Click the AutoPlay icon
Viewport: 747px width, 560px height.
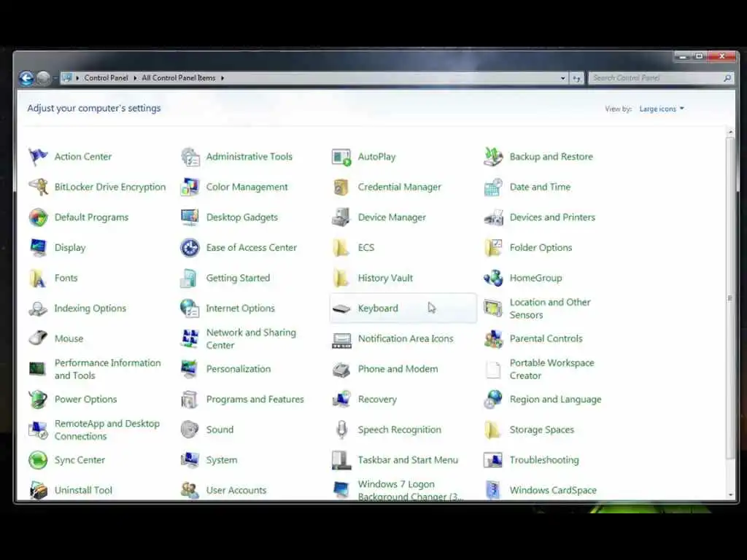point(341,157)
